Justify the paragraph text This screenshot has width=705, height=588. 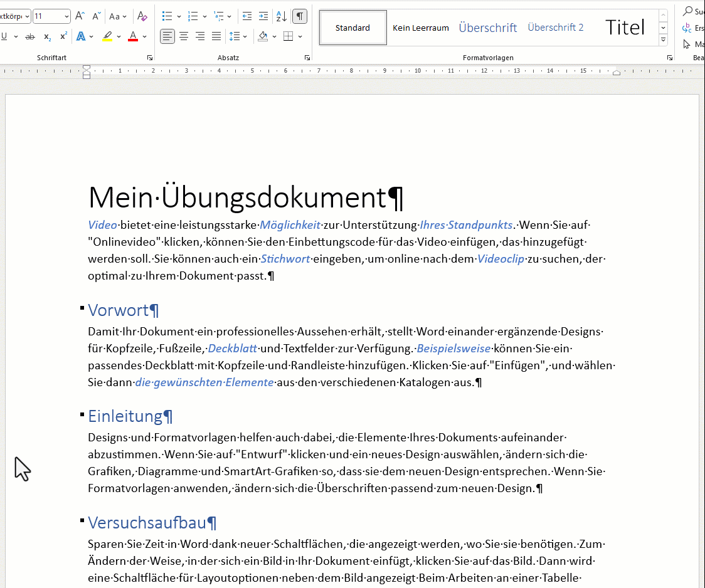pos(216,36)
